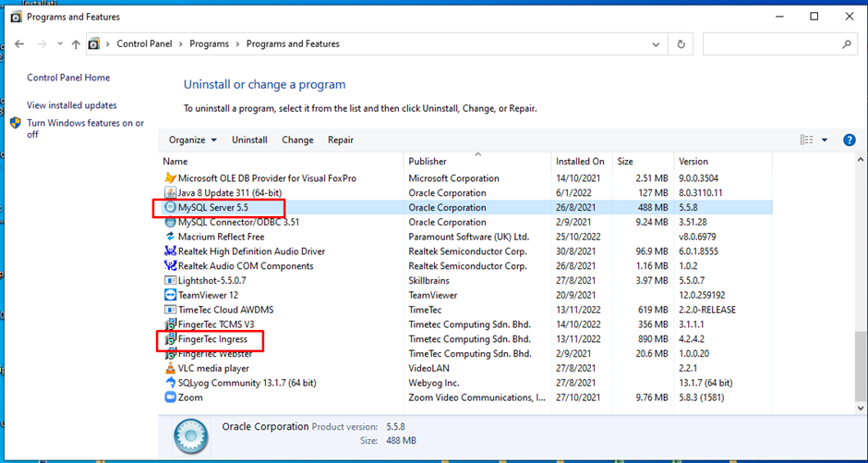Click the TimeTec Cloud AWDMS icon
This screenshot has width=868, height=463.
[x=170, y=310]
